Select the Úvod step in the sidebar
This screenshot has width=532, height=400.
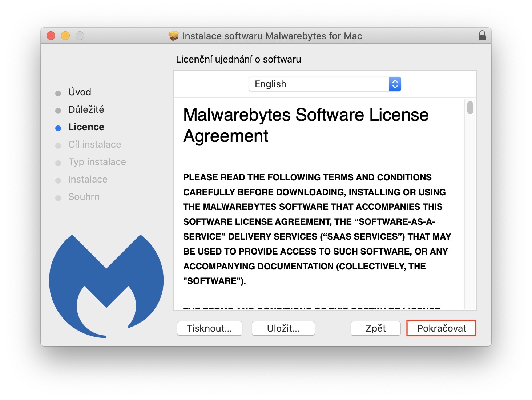coord(80,92)
